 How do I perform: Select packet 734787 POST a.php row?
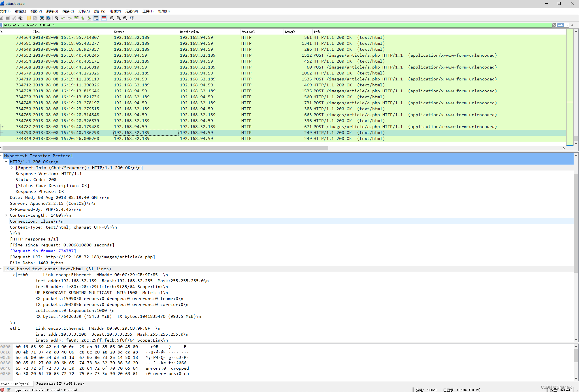(x=283, y=127)
